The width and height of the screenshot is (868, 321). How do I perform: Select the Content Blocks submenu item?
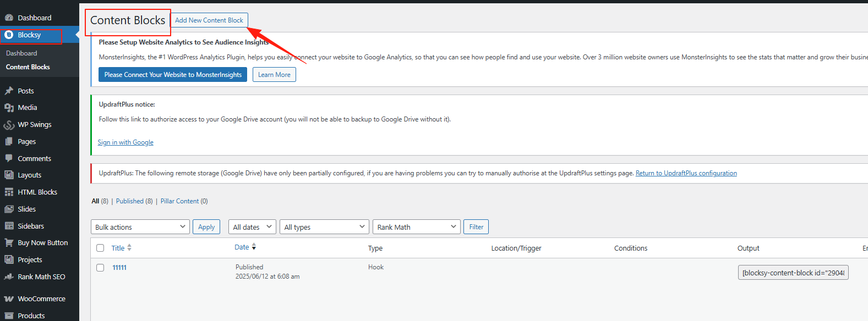pyautogui.click(x=28, y=67)
